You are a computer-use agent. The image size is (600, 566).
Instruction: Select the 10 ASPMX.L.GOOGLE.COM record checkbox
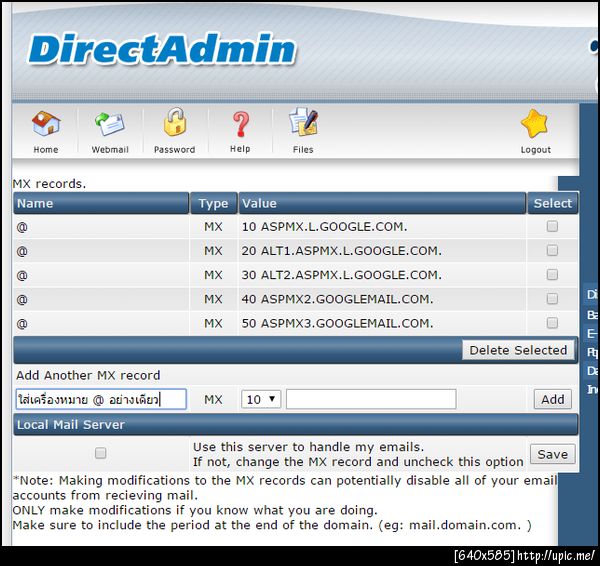point(552,226)
